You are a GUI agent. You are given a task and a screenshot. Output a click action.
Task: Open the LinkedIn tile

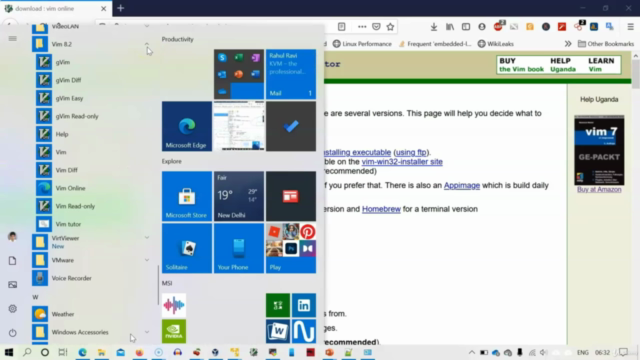coord(304,305)
